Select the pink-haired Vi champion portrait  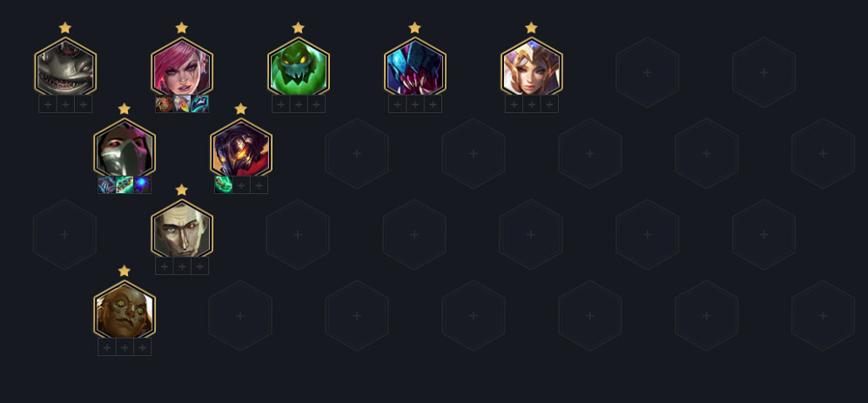pyautogui.click(x=182, y=67)
